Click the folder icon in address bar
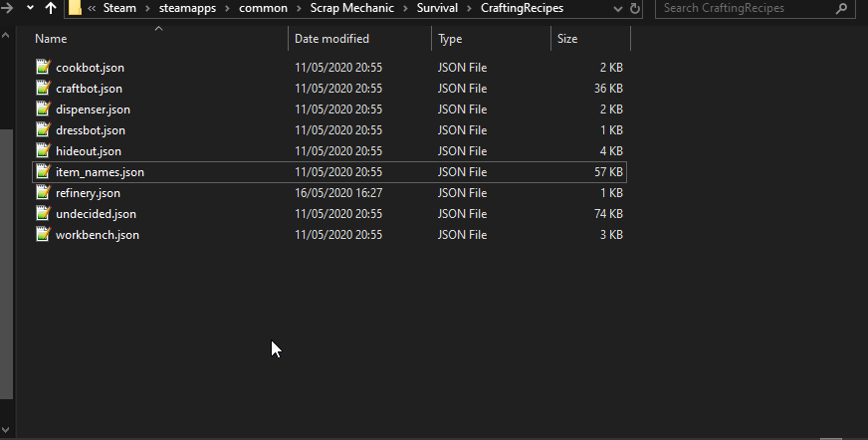The height and width of the screenshot is (440, 868). click(75, 8)
